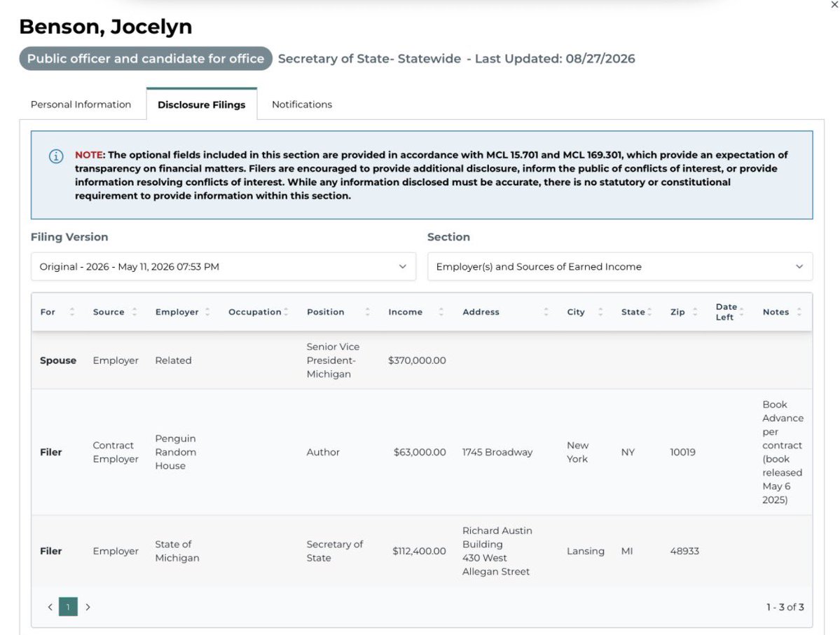Click the Lansing city cell
Viewport: 840px width, 635px height.
coord(586,551)
